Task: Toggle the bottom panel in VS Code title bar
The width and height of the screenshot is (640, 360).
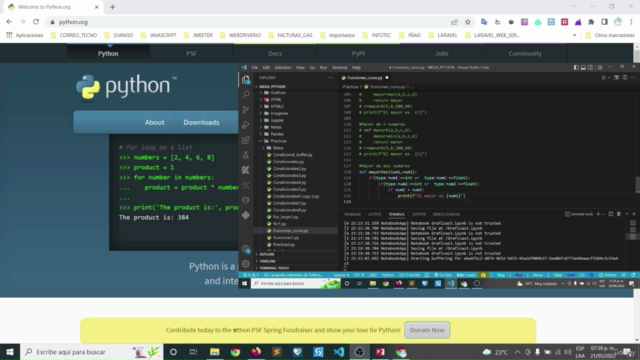Action: tap(583, 67)
